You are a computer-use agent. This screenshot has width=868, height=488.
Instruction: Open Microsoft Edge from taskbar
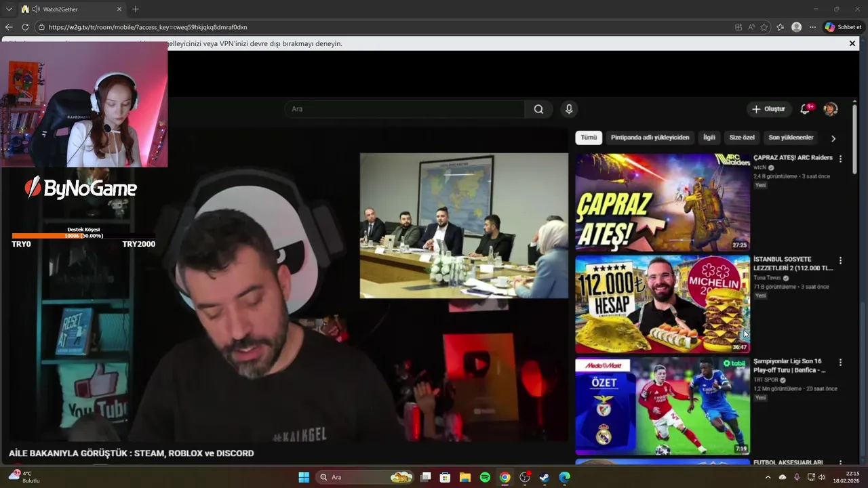(x=564, y=477)
